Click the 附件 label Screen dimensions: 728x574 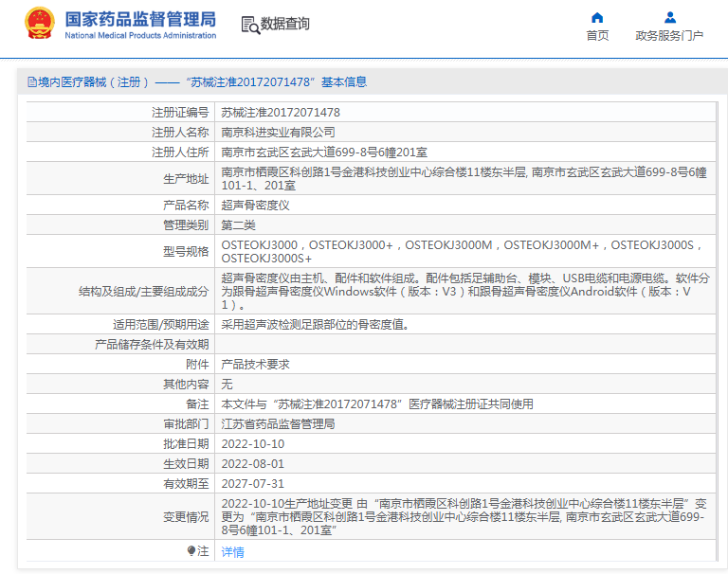click(x=197, y=365)
